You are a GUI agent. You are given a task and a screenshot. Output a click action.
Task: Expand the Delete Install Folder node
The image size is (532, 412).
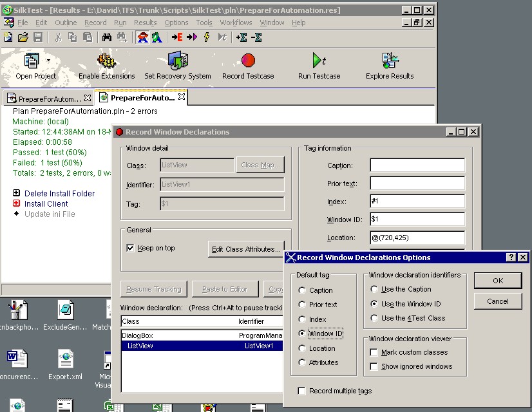tap(16, 193)
